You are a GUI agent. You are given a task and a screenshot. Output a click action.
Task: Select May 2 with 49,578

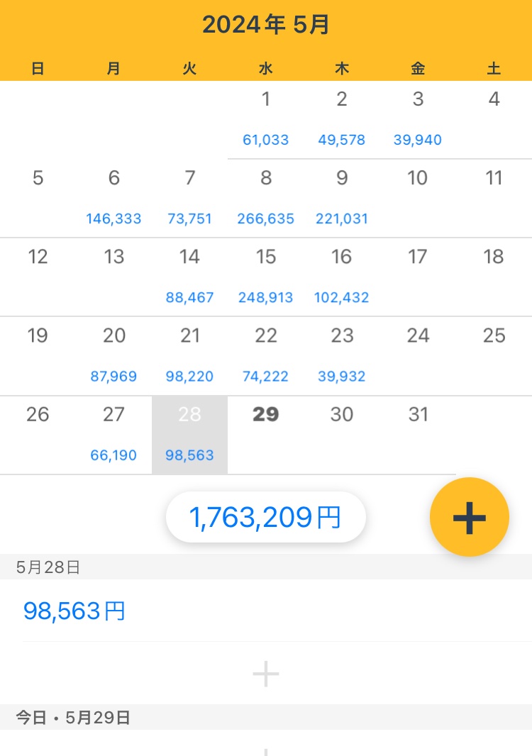[342, 120]
